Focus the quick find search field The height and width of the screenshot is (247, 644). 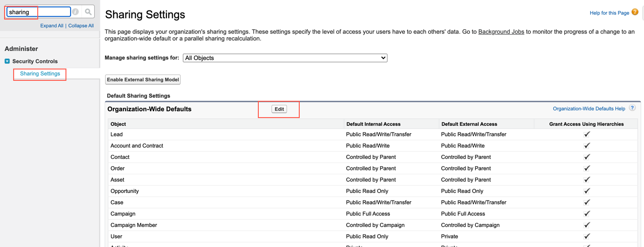tap(39, 12)
